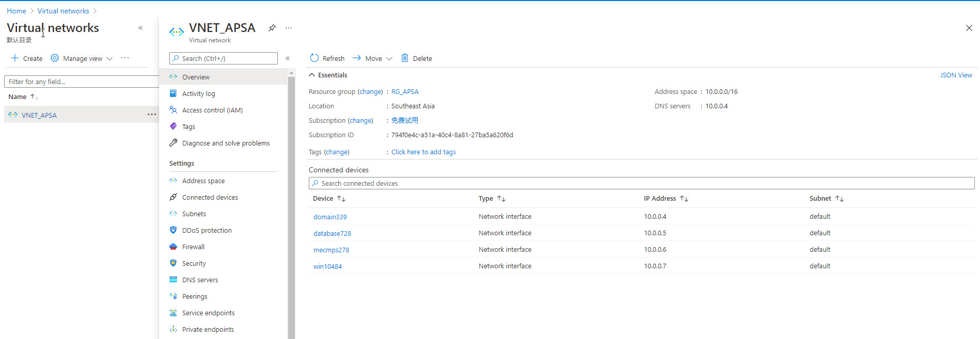Open the domain339 device link

coord(330,217)
